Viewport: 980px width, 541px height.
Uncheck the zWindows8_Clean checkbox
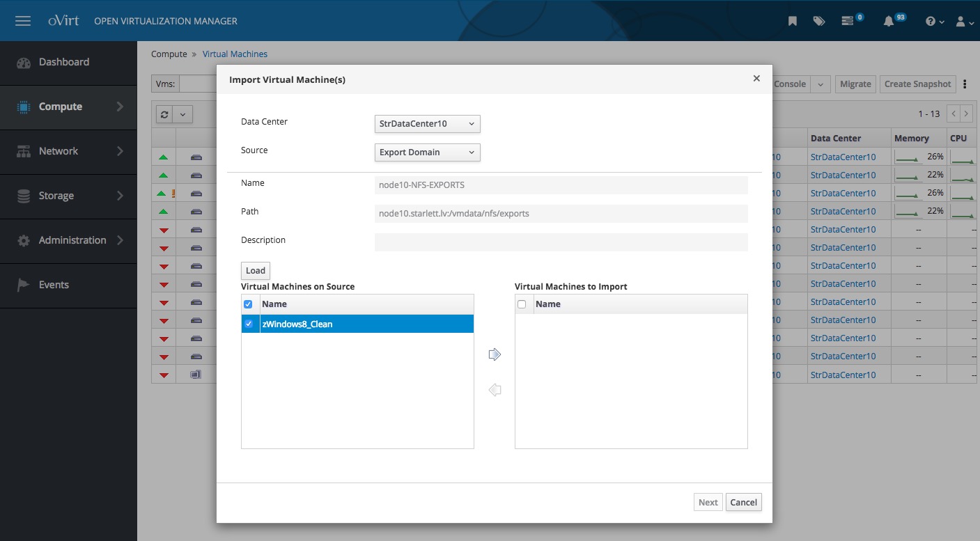click(249, 324)
